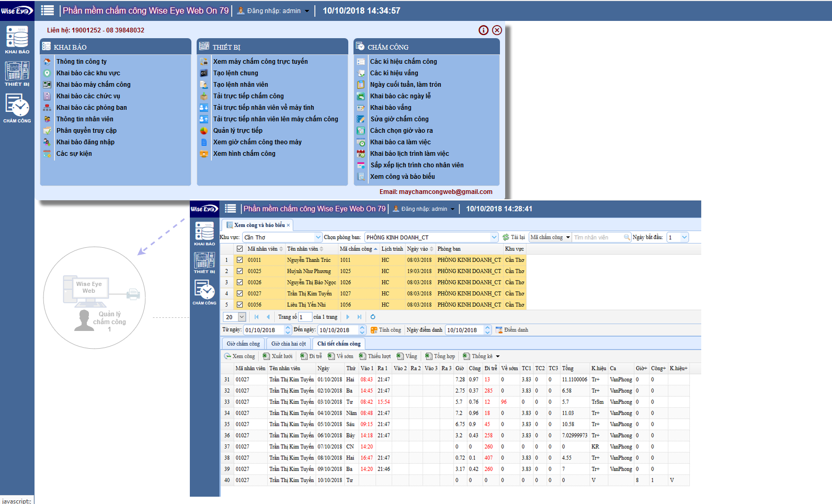Expand the Khu vực Cần Thơ dropdown
Screen dimensions: 832x504
click(318, 237)
